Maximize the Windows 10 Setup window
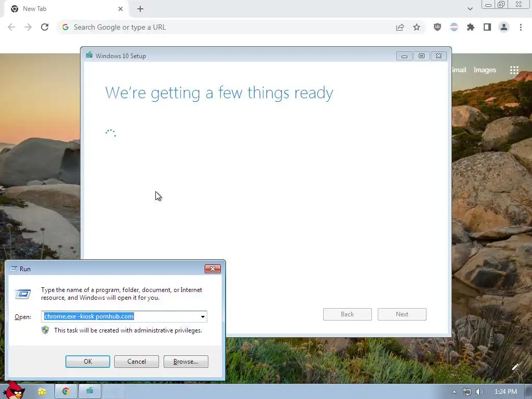 [421, 56]
